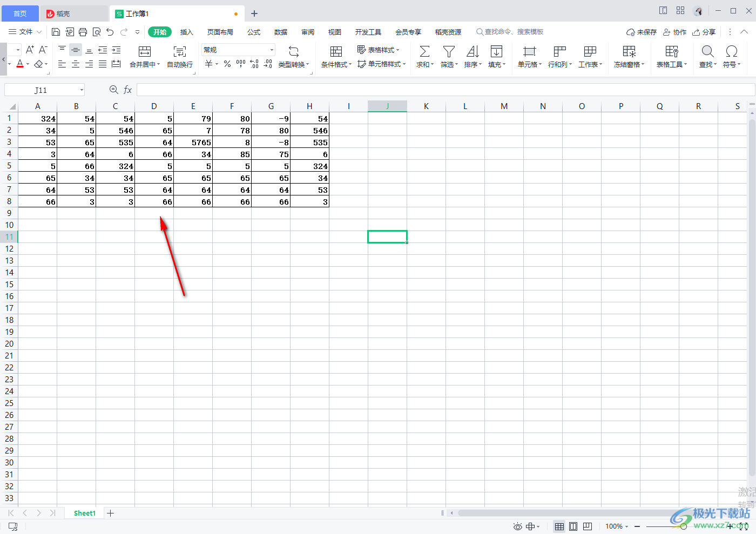Toggle align right button
756x534 pixels.
[89, 64]
